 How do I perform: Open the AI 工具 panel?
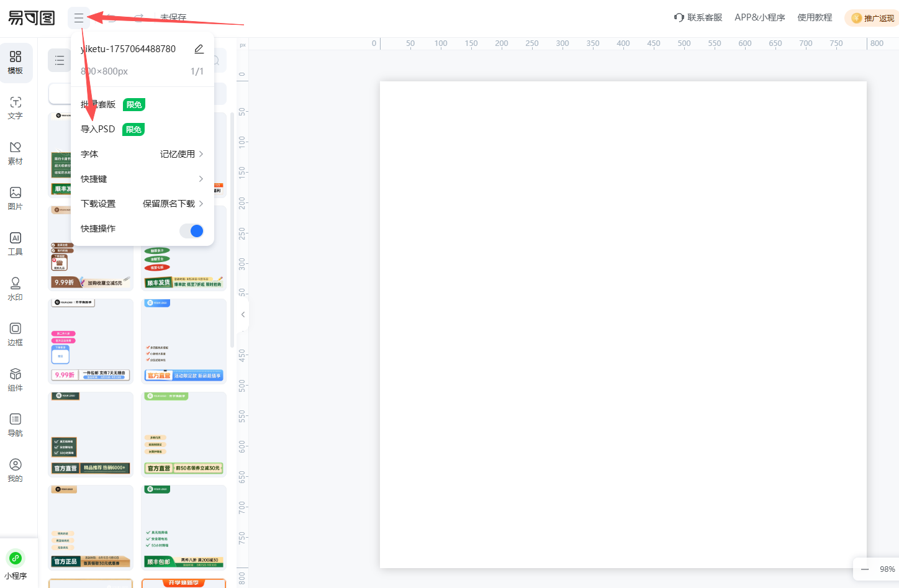click(x=15, y=243)
